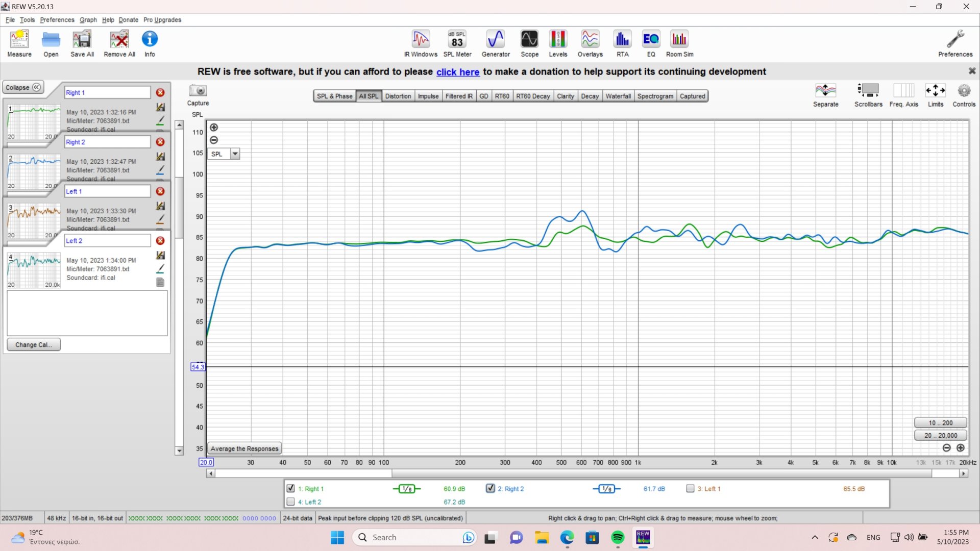The width and height of the screenshot is (980, 551).
Task: Open the SPL axis dropdown
Action: (235, 154)
